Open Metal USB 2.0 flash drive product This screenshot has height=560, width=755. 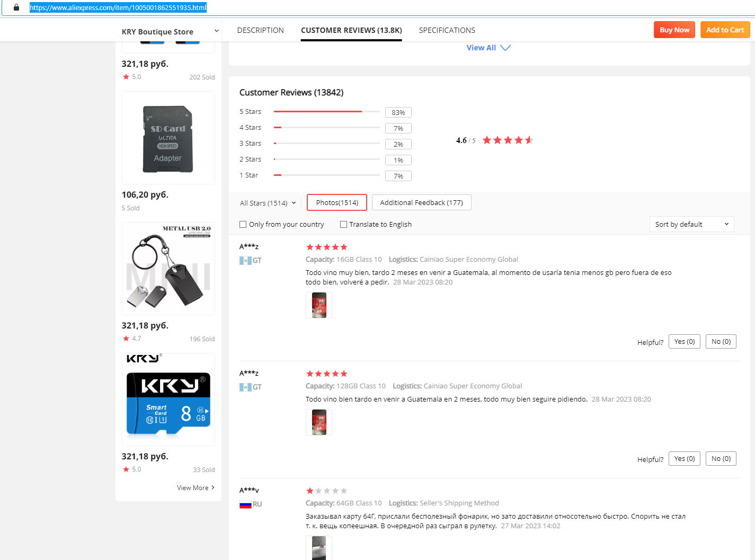point(168,269)
